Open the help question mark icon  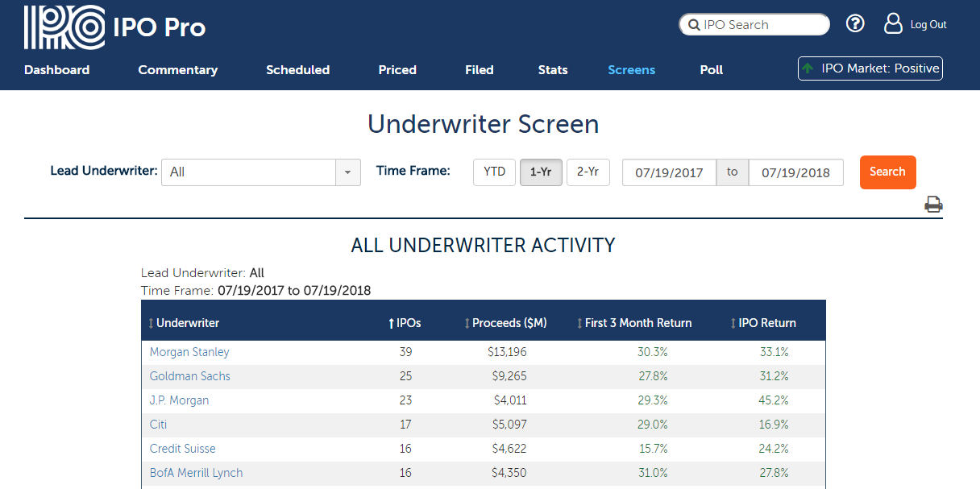pos(855,24)
